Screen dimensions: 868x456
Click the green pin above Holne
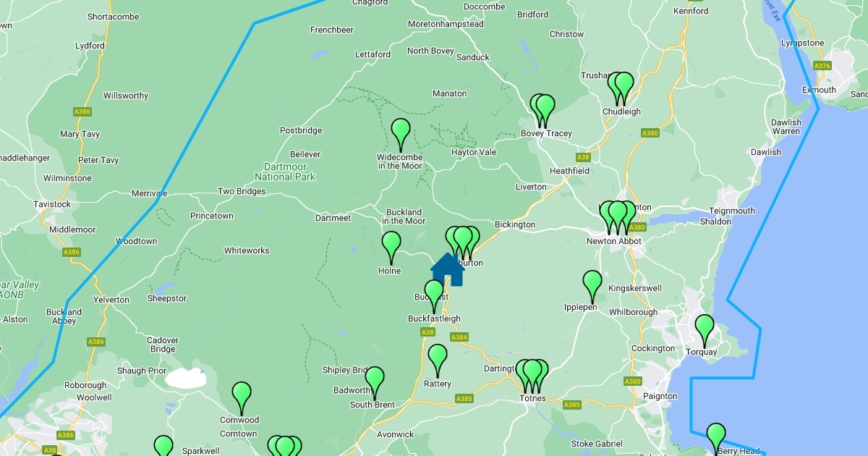(x=391, y=248)
